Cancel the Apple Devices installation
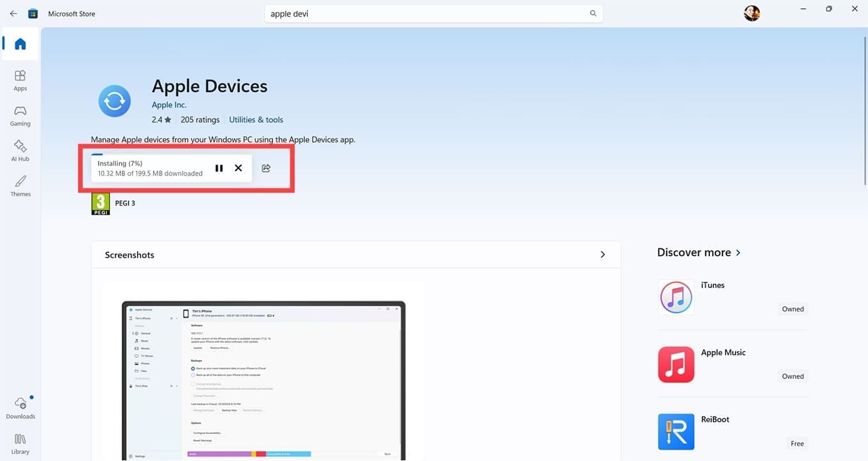 [238, 168]
